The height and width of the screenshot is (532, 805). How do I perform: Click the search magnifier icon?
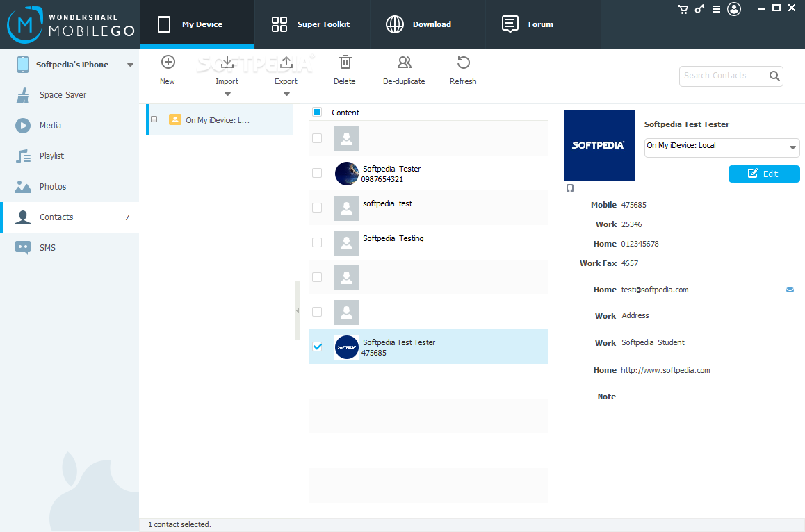[x=774, y=76]
